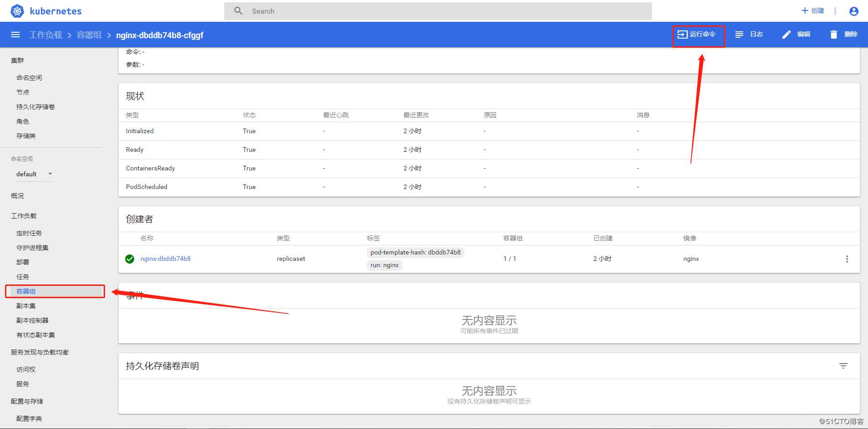Click the ContainersReady condition row
The height and width of the screenshot is (429, 868).
(489, 168)
